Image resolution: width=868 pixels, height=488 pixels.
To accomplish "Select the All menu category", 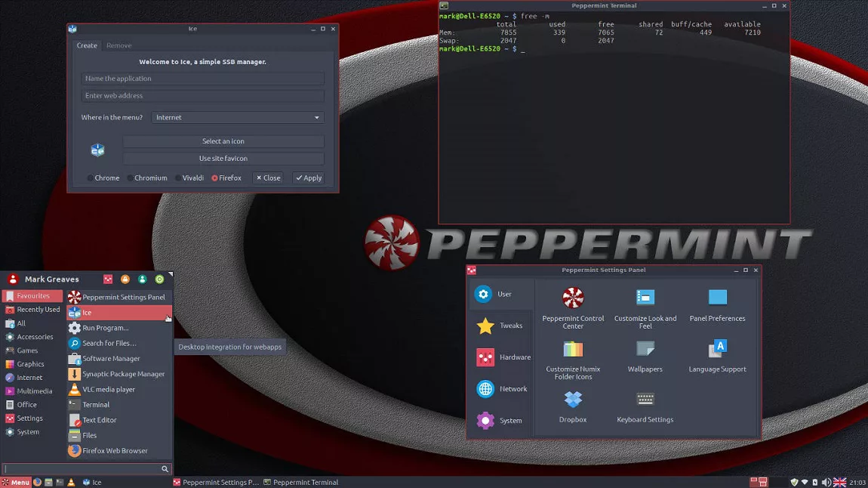I will point(32,323).
